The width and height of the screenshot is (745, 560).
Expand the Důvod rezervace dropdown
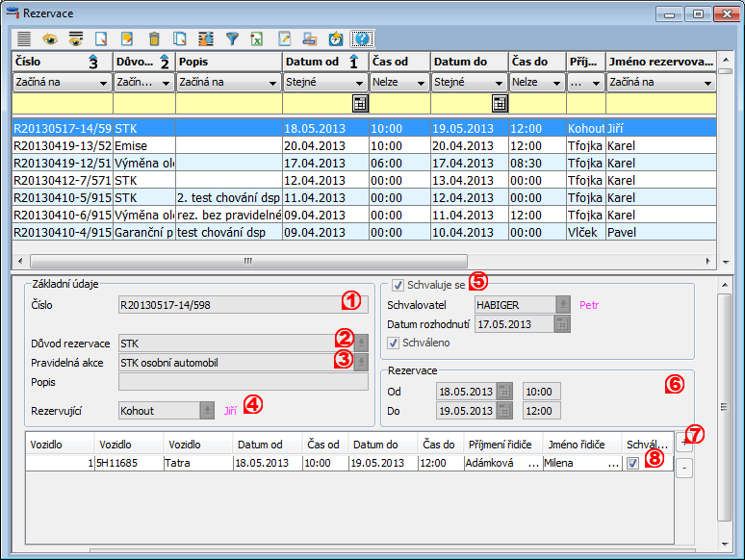click(361, 343)
